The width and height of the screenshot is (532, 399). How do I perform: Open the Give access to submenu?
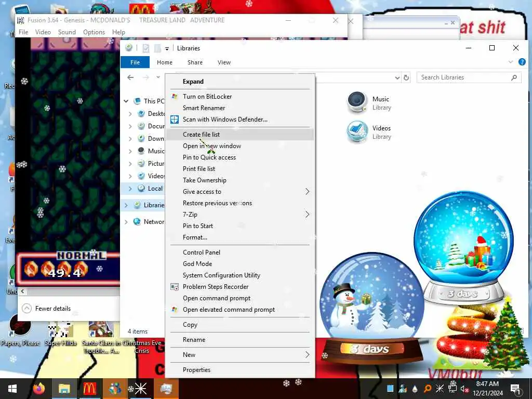[240, 192]
